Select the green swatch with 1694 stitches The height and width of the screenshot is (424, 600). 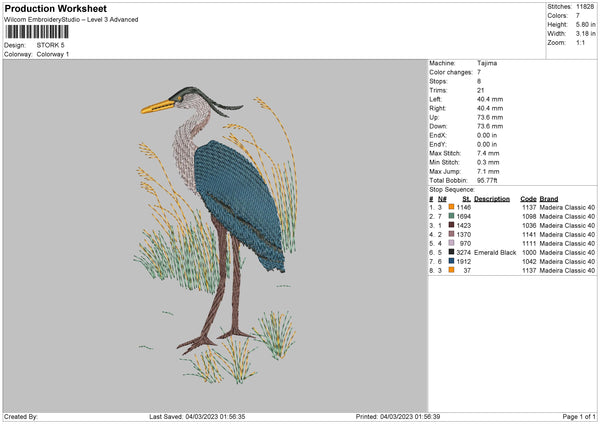click(453, 216)
